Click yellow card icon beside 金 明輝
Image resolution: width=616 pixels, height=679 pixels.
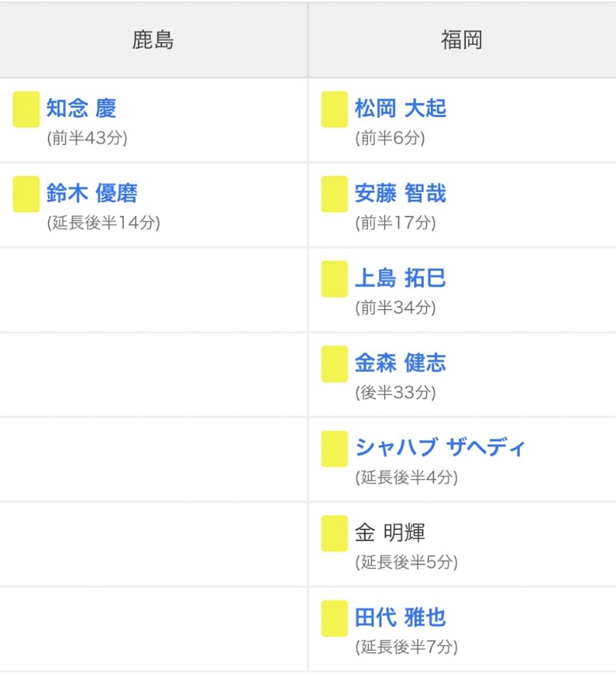click(x=334, y=533)
